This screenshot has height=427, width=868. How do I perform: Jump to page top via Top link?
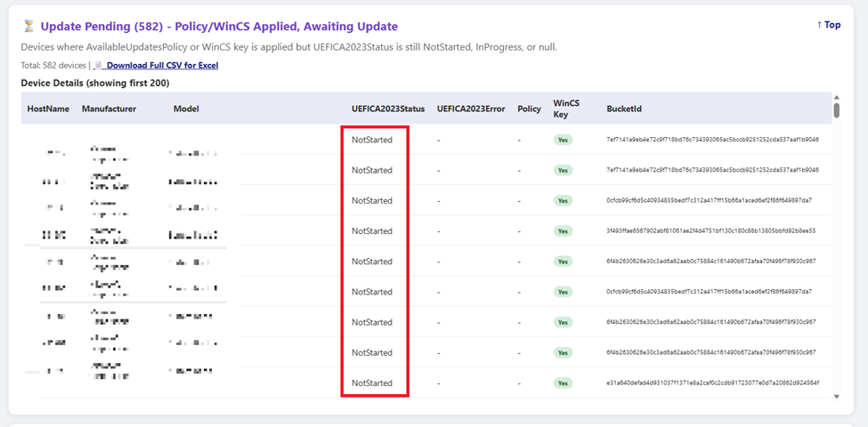828,25
